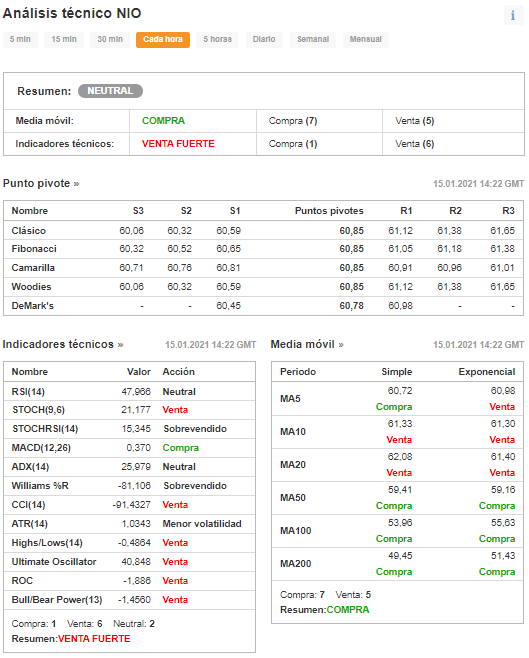
Task: Click the ATR(14) indicator name
Action: [x=29, y=524]
